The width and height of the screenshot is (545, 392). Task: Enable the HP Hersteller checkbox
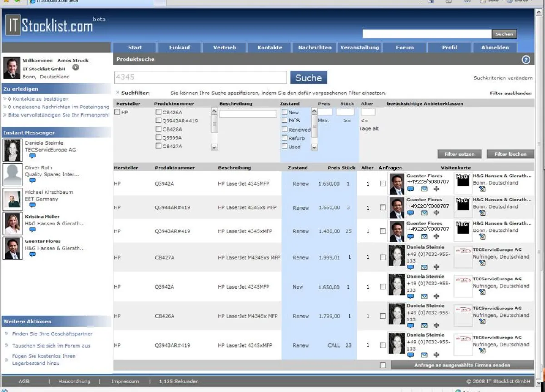(117, 112)
